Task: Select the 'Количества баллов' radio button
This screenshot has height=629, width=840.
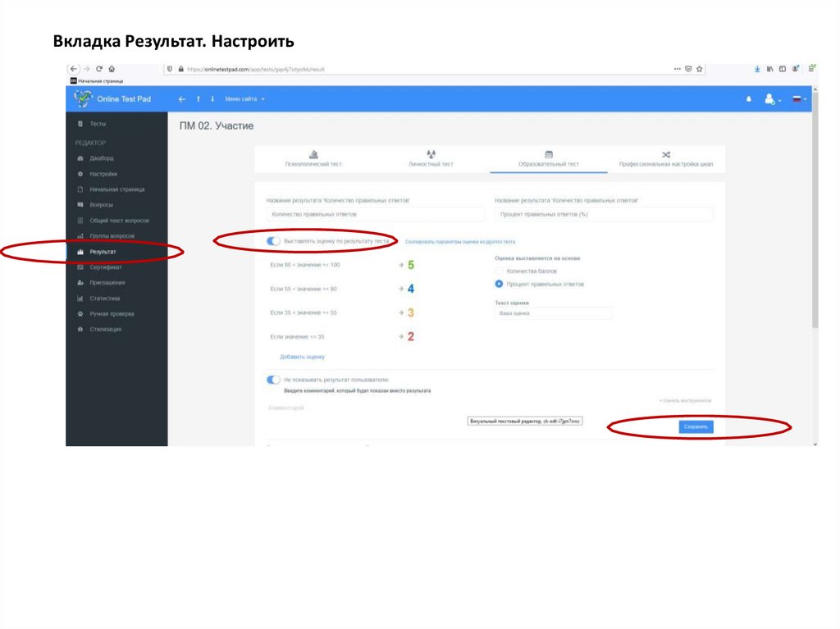Action: [499, 271]
